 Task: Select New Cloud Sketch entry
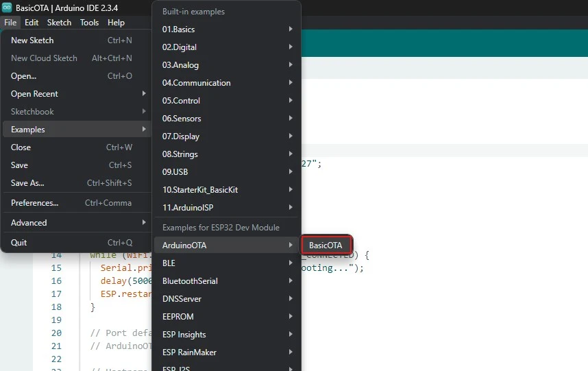[x=77, y=58]
